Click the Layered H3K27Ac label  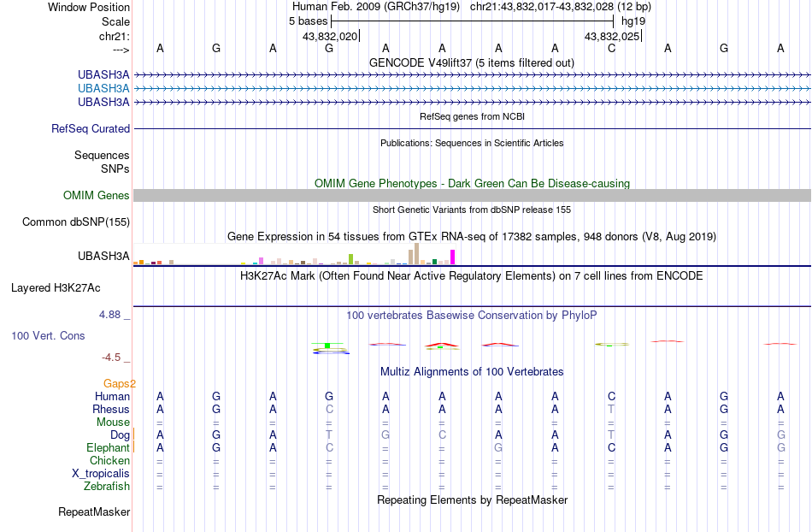coord(56,288)
